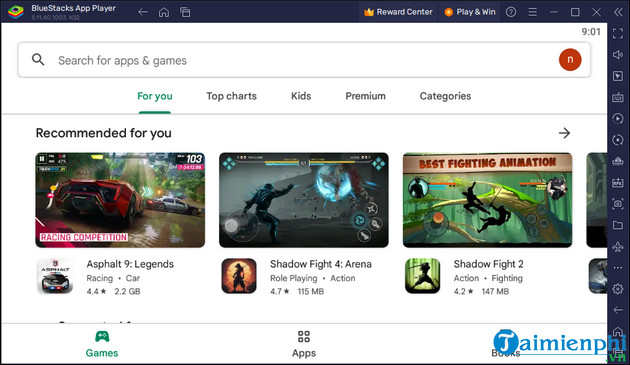
Task: Open Shadow Fight 2 banner image
Action: click(487, 200)
